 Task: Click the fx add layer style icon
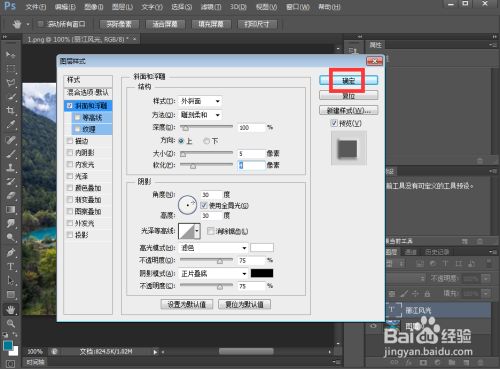[409, 363]
